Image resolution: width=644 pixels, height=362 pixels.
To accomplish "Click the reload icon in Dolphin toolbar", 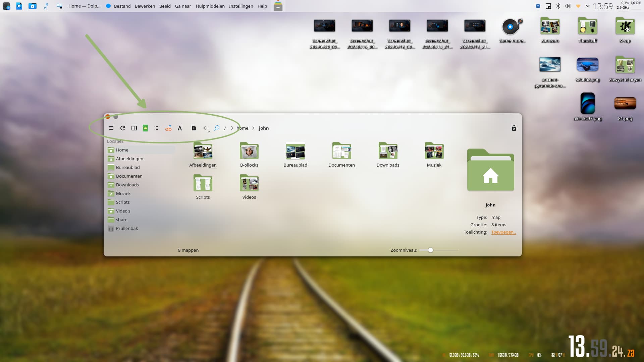I will click(x=123, y=128).
